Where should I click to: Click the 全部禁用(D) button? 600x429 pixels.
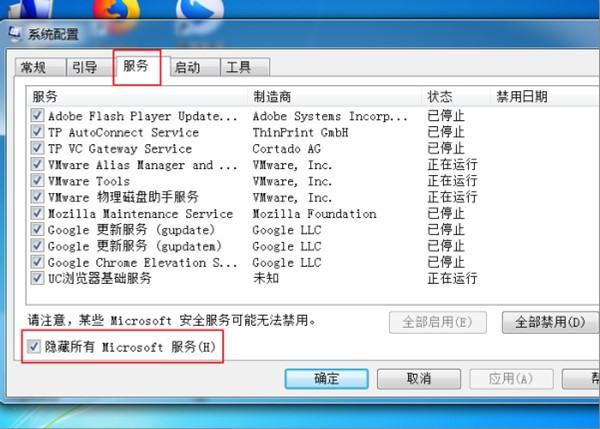550,322
